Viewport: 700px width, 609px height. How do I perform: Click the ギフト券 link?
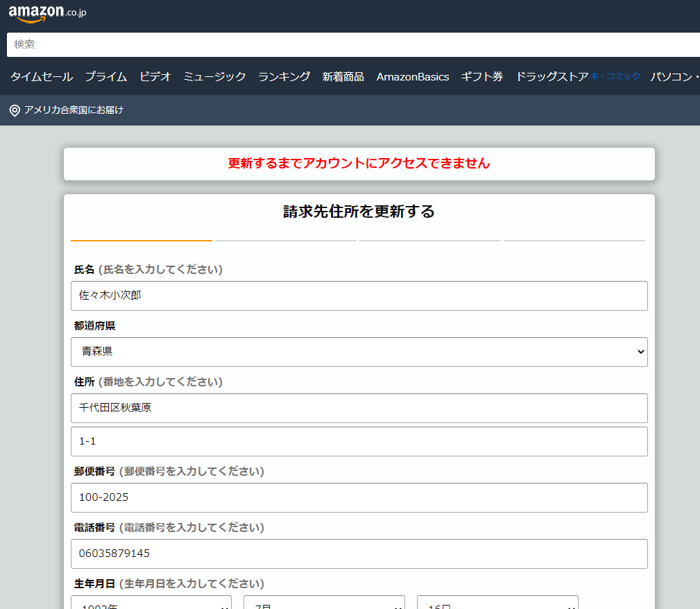point(482,77)
